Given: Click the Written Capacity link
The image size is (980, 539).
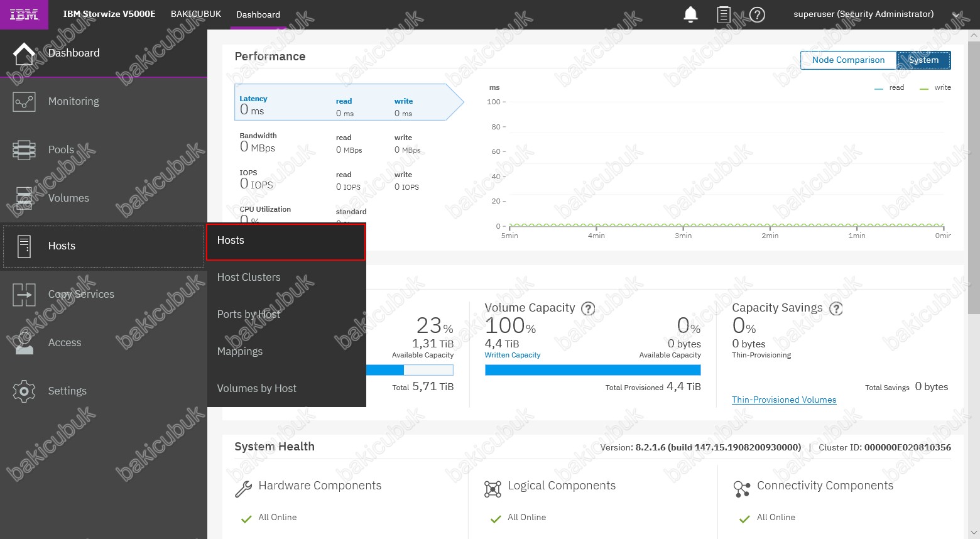Looking at the screenshot, I should (512, 356).
